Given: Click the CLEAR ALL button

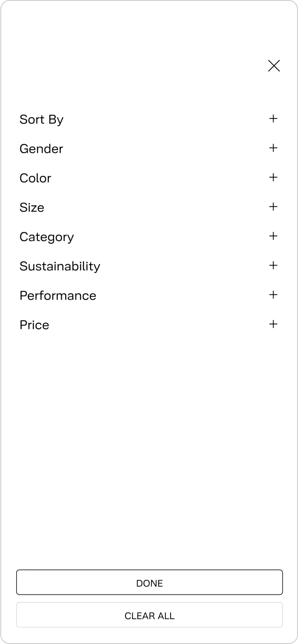Looking at the screenshot, I should pyautogui.click(x=150, y=615).
